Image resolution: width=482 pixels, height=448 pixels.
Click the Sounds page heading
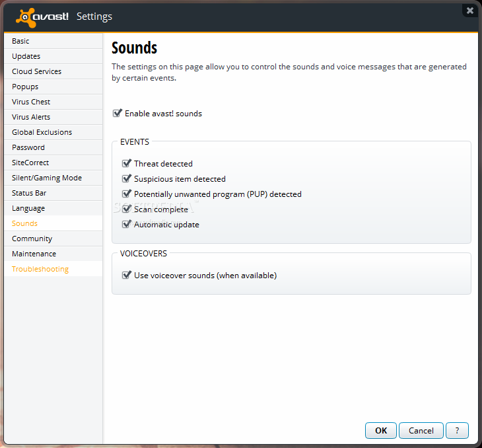(134, 48)
